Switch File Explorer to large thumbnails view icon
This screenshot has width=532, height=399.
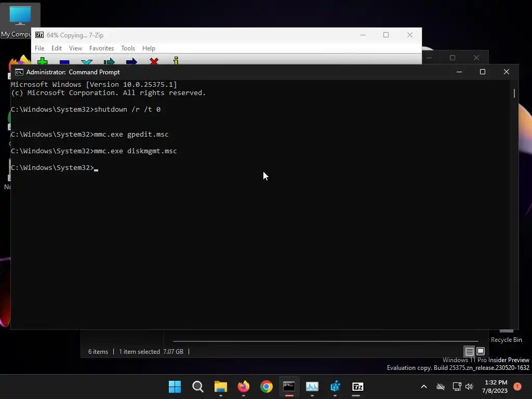[x=481, y=351]
